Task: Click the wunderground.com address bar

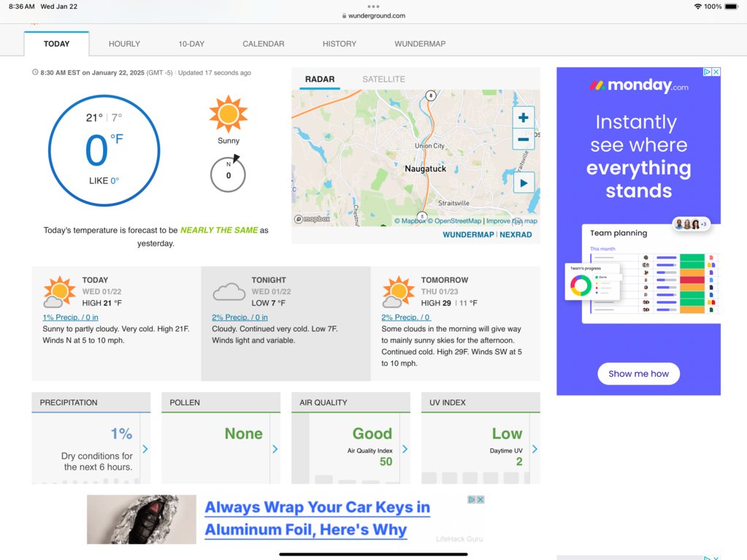Action: (x=374, y=16)
